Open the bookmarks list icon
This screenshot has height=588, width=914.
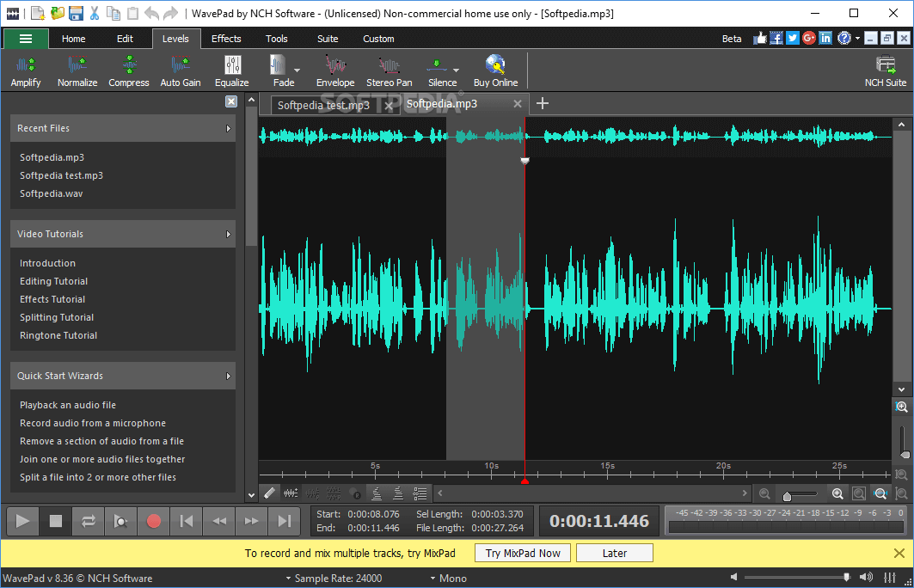420,493
